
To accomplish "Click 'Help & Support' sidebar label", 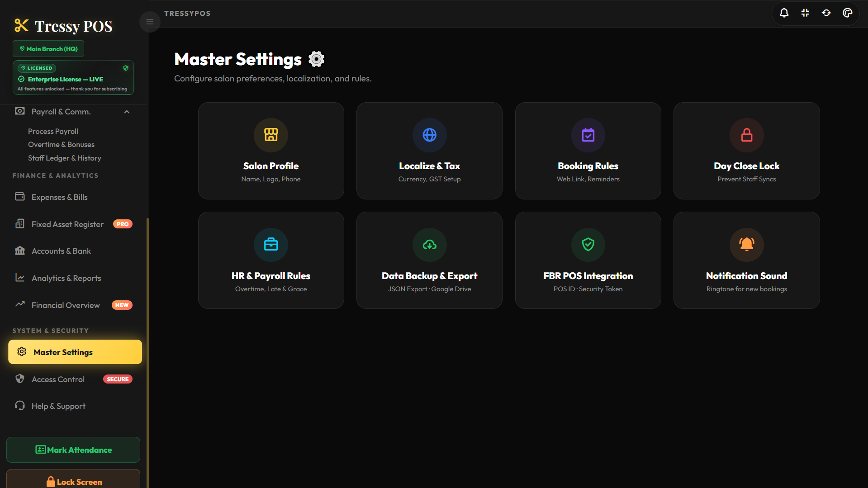I will tap(58, 406).
